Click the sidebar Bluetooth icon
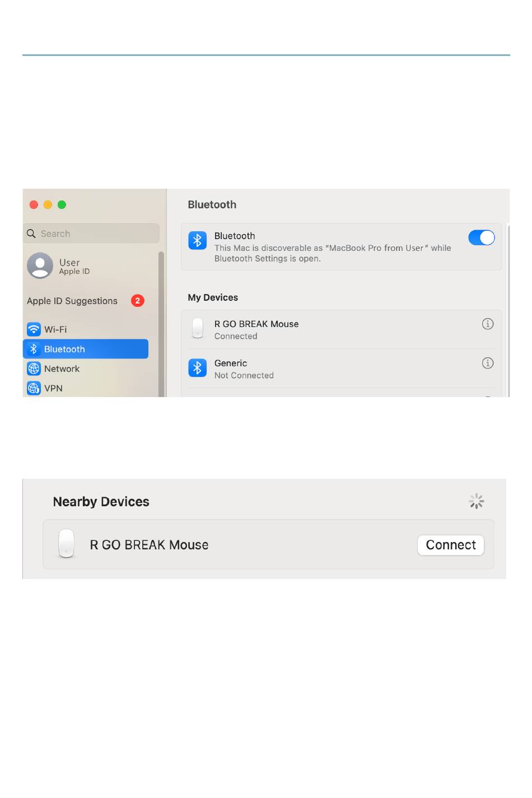Viewport: 532px width, 798px height. click(34, 349)
